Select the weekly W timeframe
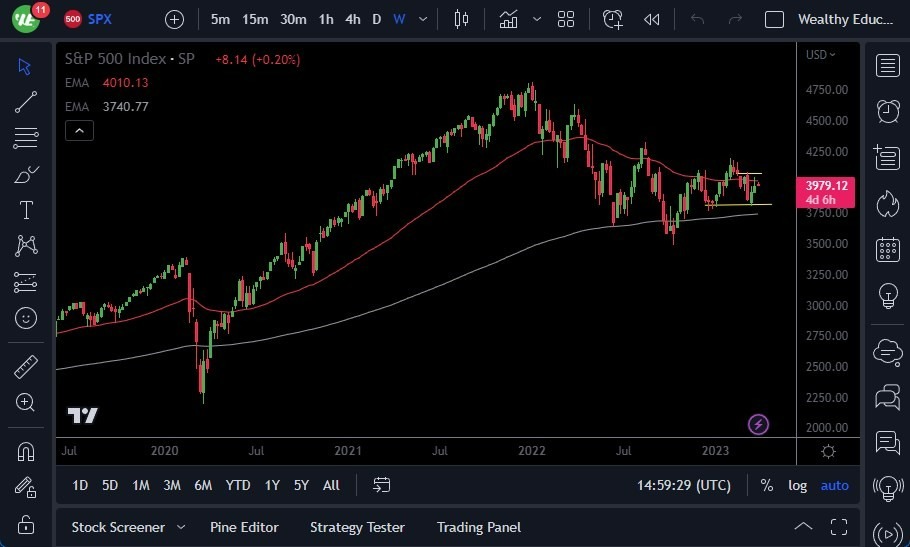Screen dimensions: 910x547 399,20
